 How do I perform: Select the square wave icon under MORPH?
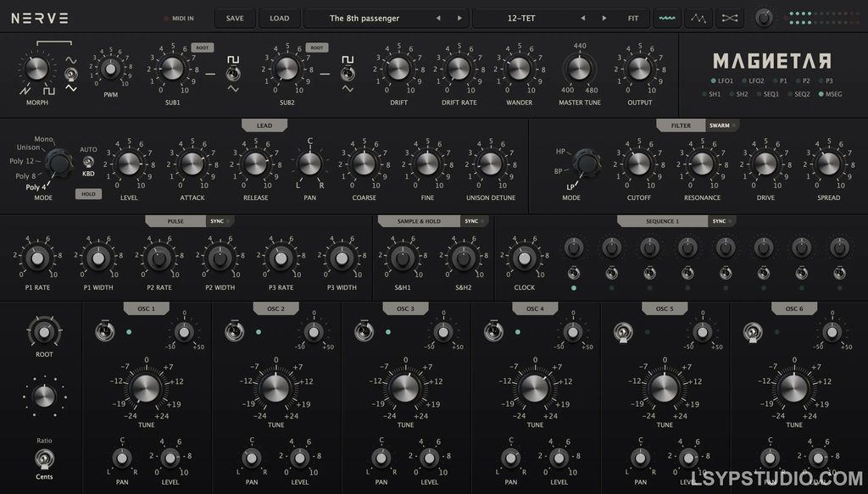click(49, 91)
